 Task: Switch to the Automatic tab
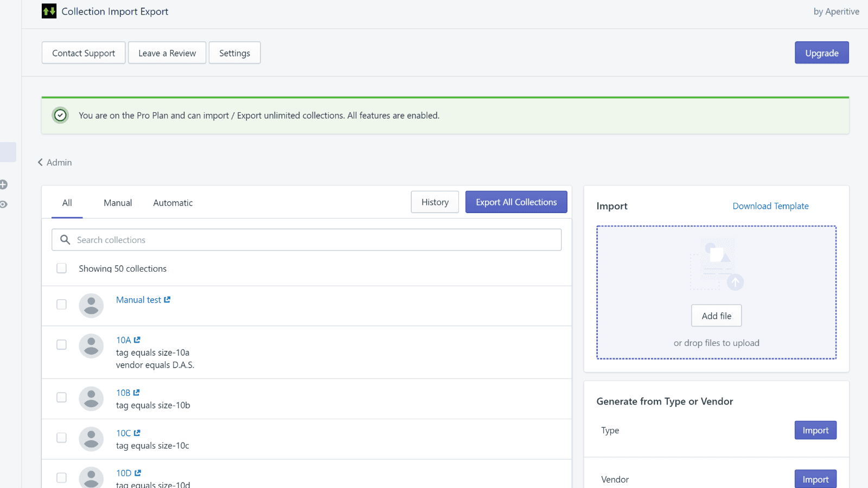[173, 202]
